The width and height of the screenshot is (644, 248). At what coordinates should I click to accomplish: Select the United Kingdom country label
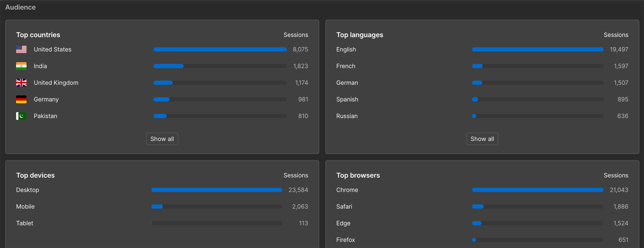click(x=56, y=83)
